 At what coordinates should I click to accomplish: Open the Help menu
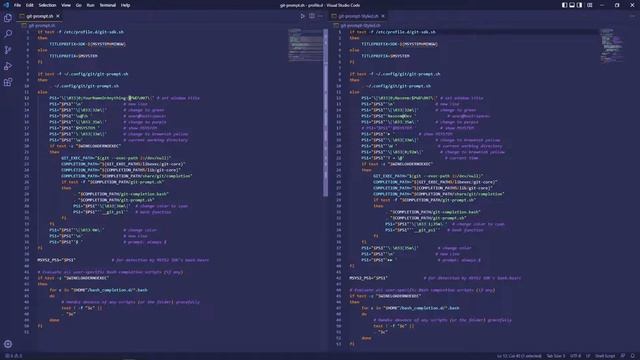pos(125,5)
